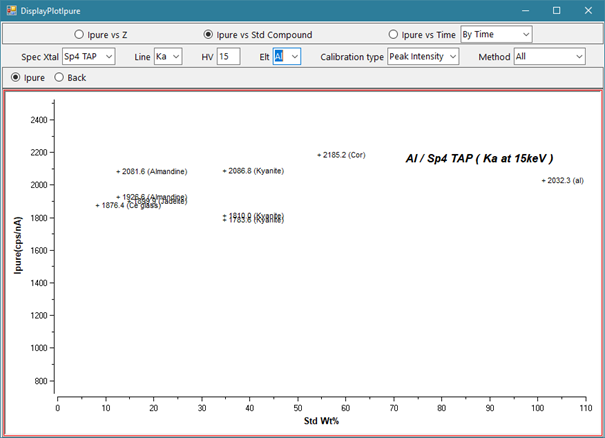This screenshot has height=438, width=605.
Task: Click the y-axis 800 tick label
Action: 41,381
